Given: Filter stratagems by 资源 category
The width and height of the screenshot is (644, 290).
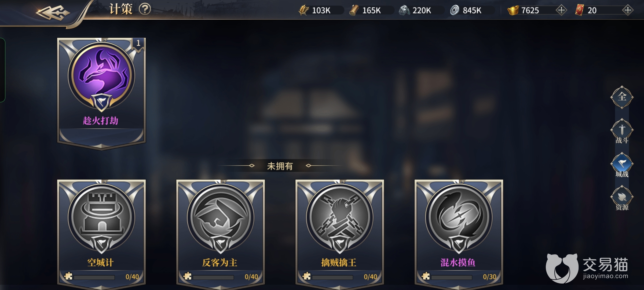Looking at the screenshot, I should point(622,198).
